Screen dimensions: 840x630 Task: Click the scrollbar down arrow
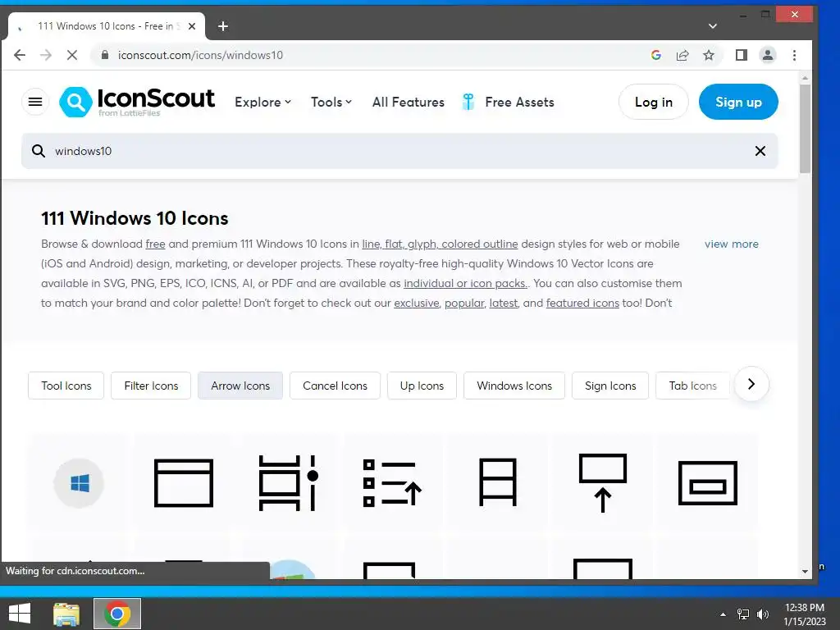click(805, 572)
